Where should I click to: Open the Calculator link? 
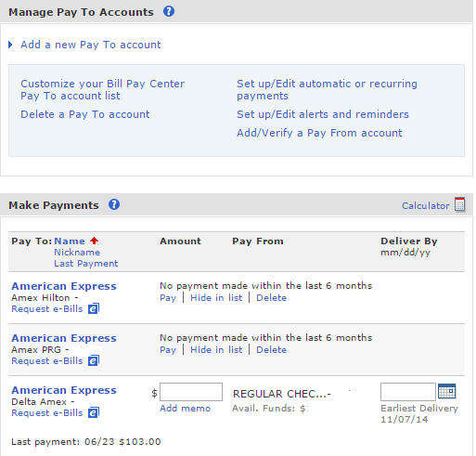click(x=426, y=205)
